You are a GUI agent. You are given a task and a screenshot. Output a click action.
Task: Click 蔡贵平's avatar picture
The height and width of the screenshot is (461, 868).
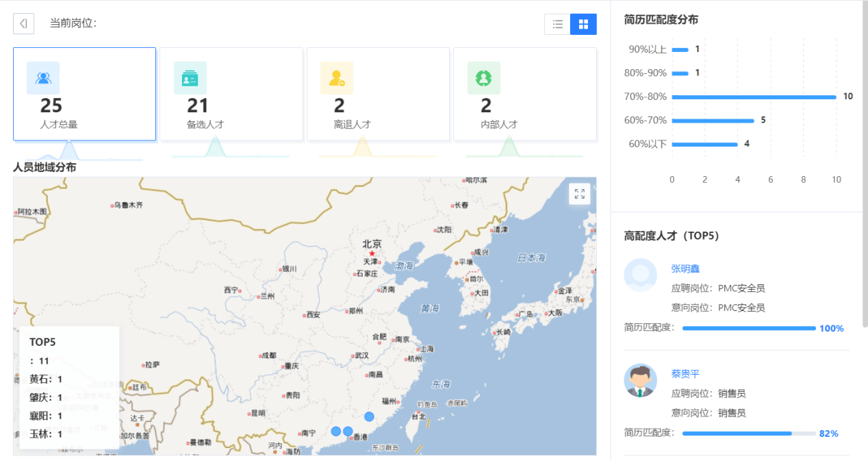pyautogui.click(x=640, y=380)
